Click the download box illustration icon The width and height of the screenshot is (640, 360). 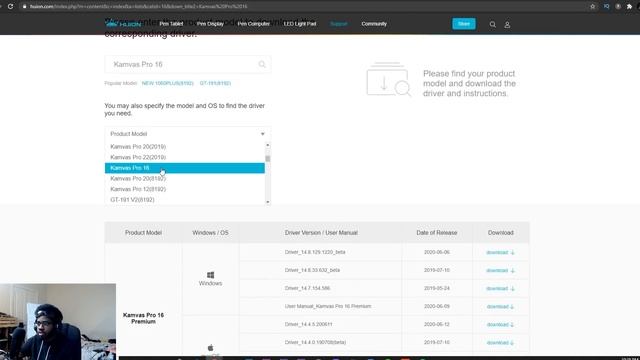pyautogui.click(x=388, y=79)
